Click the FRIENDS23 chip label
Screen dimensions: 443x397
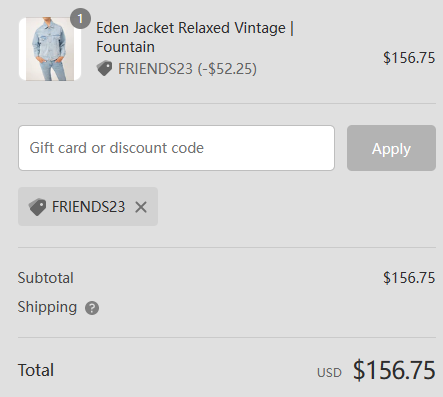pos(88,207)
